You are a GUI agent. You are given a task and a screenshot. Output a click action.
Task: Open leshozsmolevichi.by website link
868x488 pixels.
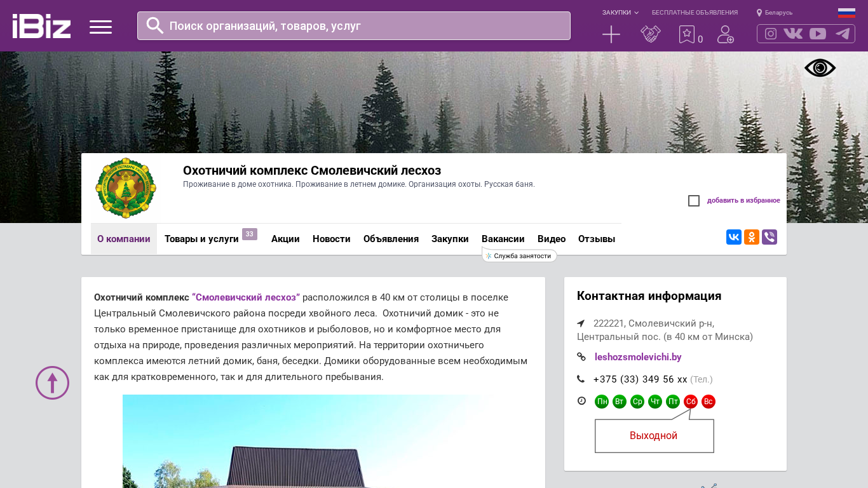(638, 357)
